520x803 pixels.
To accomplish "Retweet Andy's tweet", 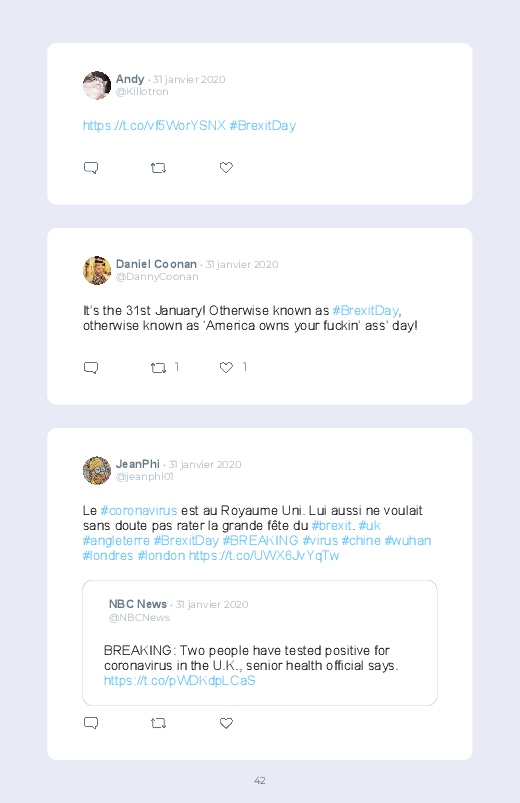I will (158, 167).
